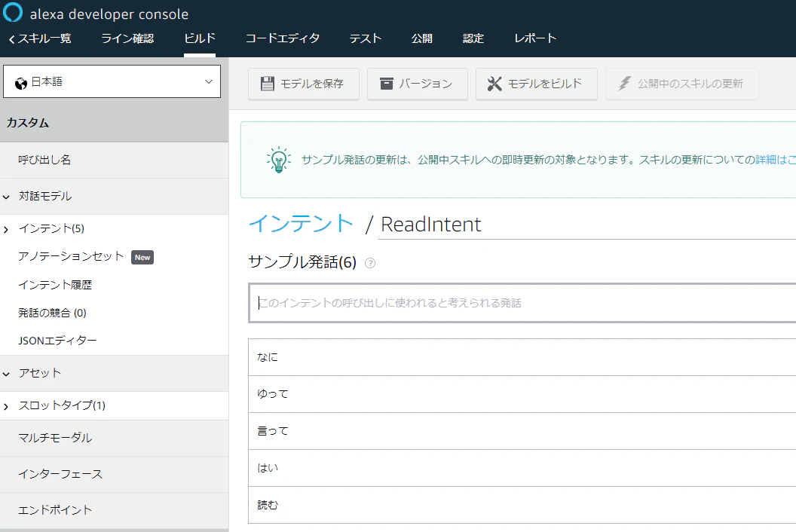The image size is (796, 532).
Task: Click the globe icon in language selector
Action: [21, 83]
